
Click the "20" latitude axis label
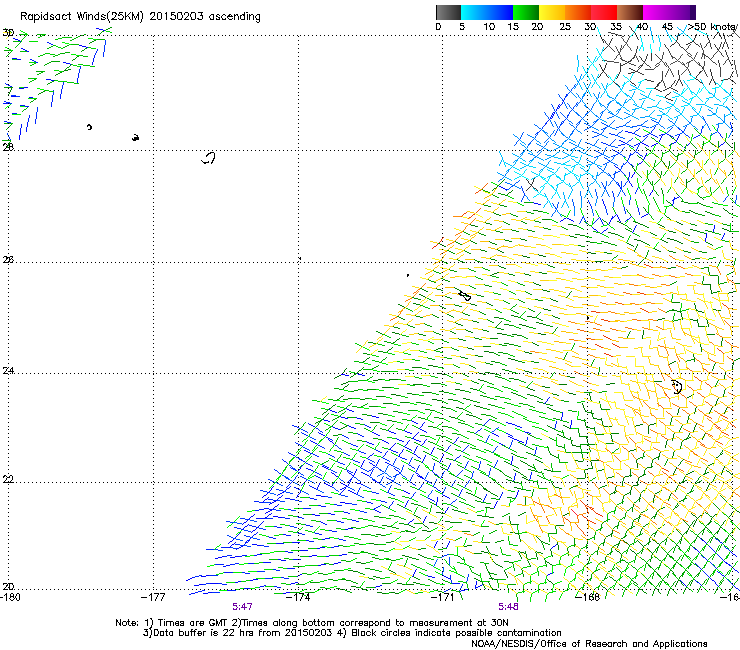tap(8, 586)
